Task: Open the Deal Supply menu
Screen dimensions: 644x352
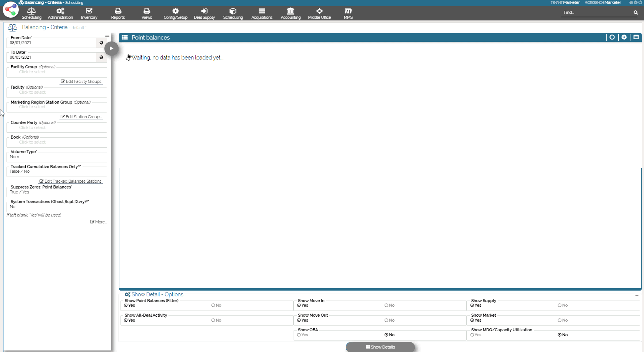Action: (x=204, y=13)
